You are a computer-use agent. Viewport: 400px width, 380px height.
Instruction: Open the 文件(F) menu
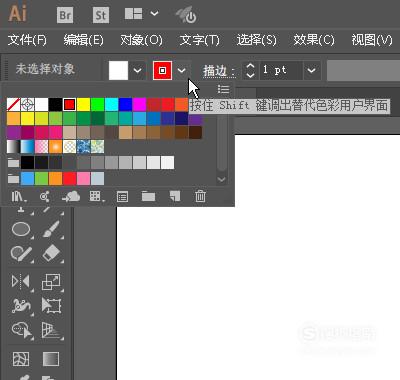coord(27,40)
